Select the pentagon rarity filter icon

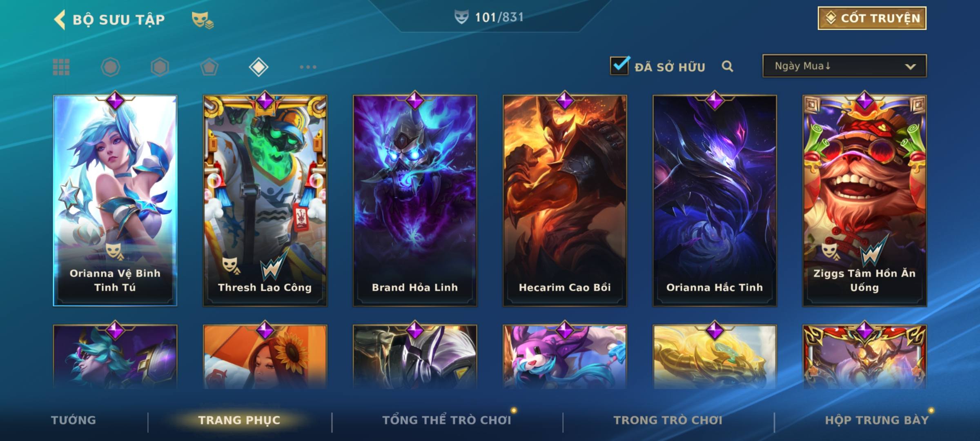(209, 67)
